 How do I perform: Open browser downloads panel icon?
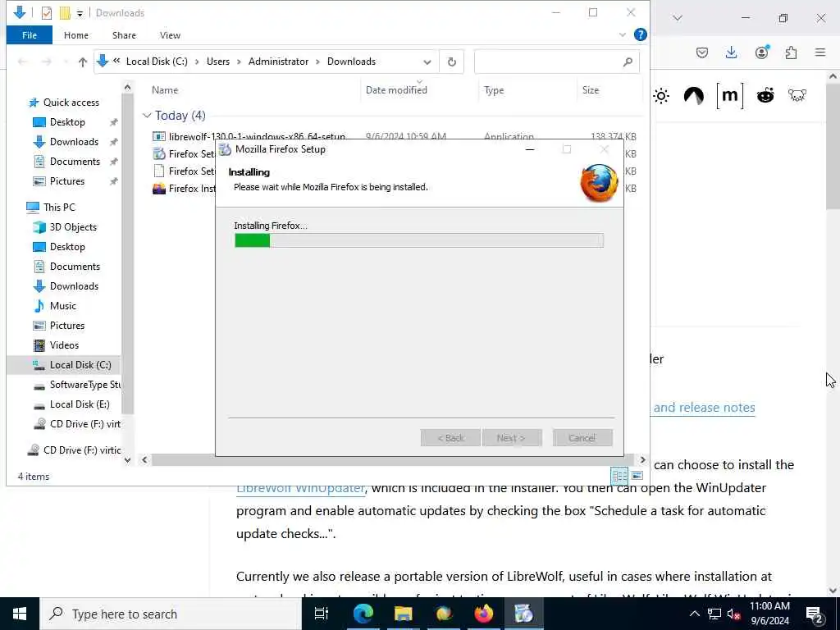pos(731,52)
